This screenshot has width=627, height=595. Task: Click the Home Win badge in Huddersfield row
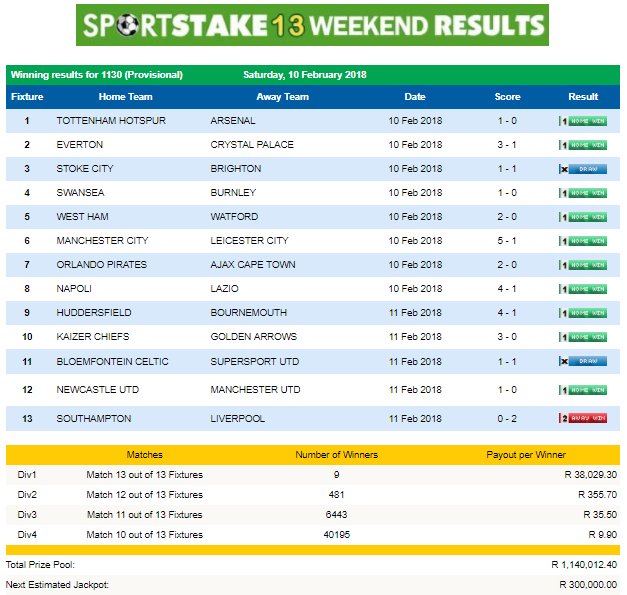pos(583,313)
